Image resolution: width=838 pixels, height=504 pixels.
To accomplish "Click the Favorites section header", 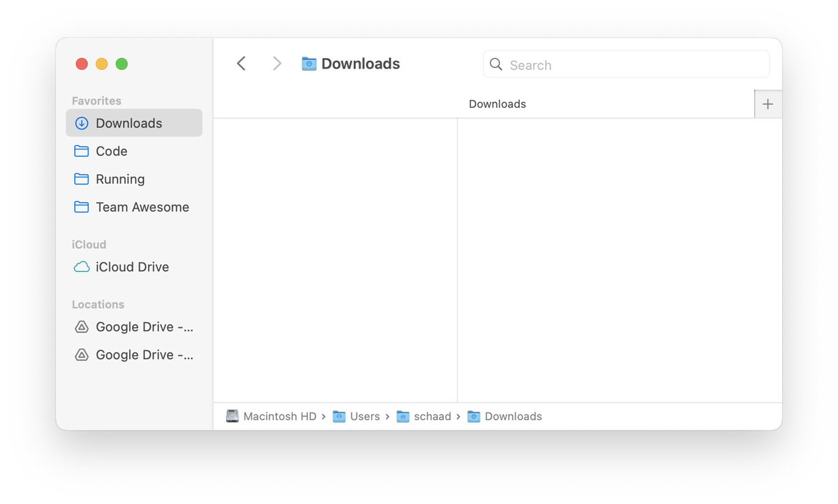I will (96, 101).
